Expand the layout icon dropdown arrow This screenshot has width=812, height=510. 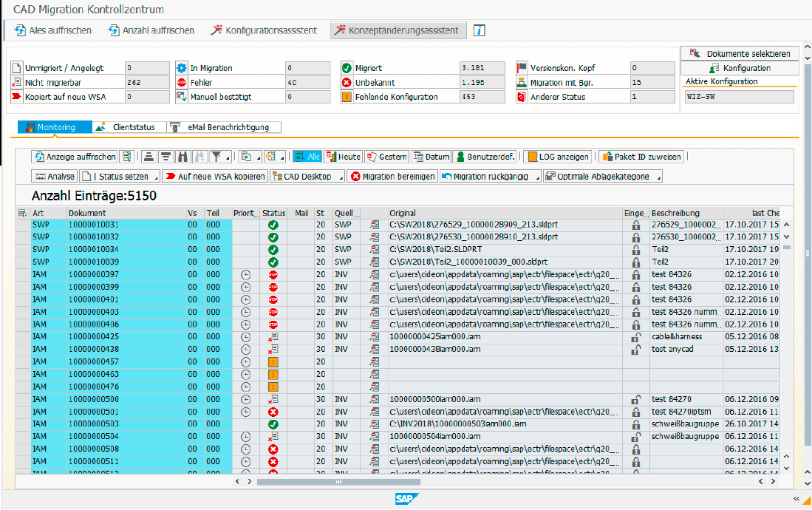pos(282,159)
